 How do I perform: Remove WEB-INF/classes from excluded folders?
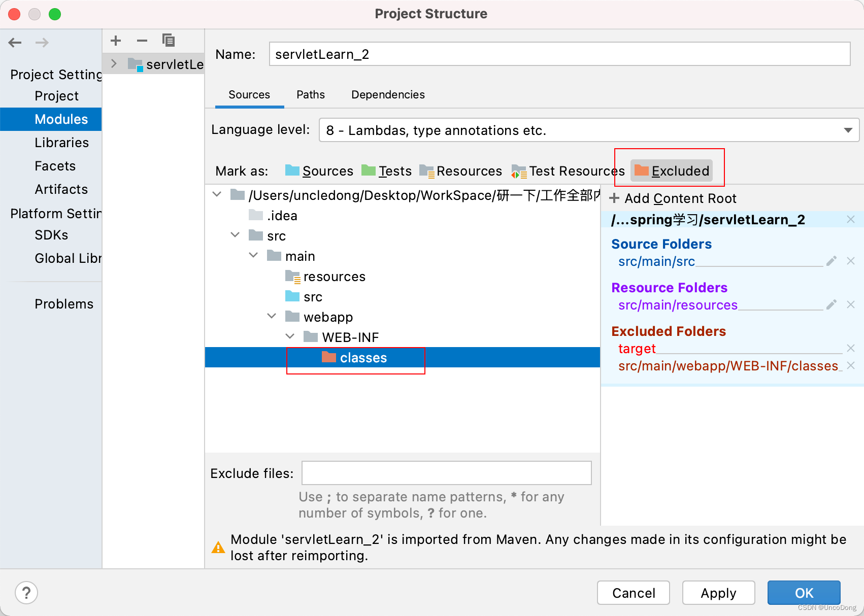click(851, 366)
